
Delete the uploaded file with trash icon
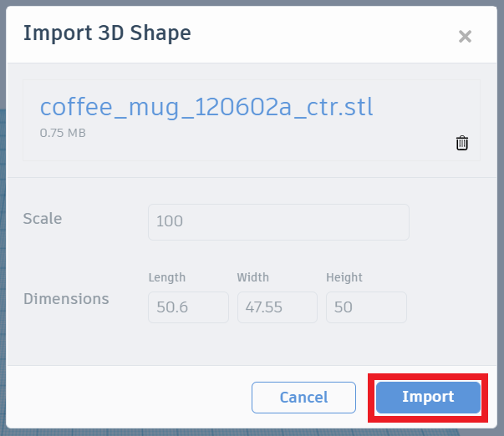(462, 143)
